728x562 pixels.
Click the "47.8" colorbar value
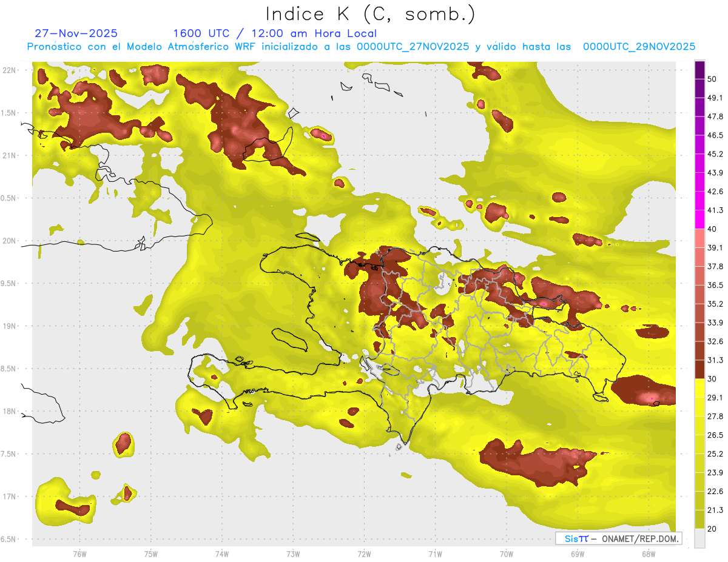715,116
